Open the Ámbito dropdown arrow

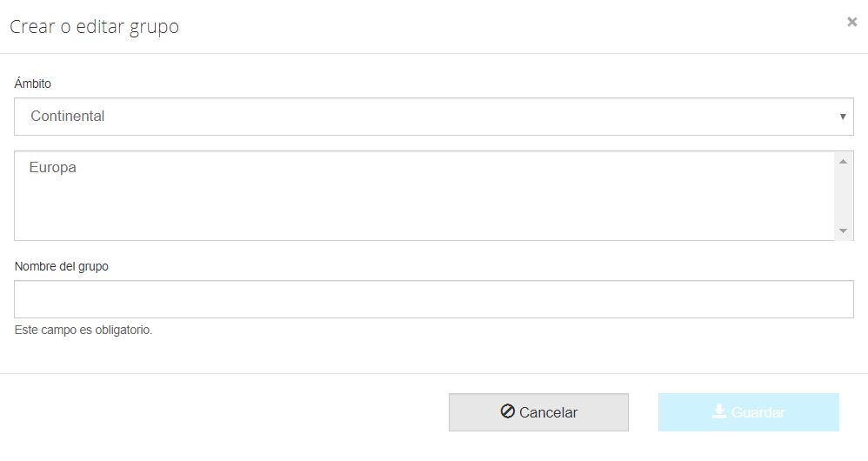click(843, 117)
